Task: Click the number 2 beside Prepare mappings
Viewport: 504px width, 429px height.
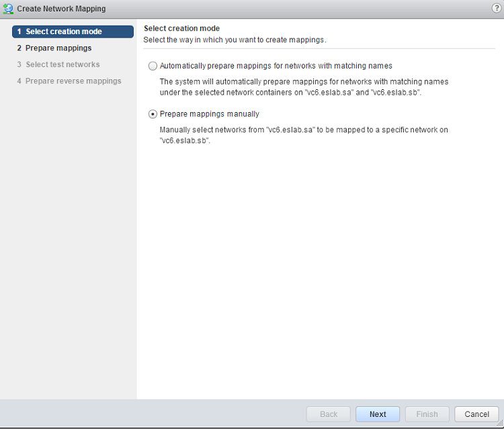Action: point(19,48)
